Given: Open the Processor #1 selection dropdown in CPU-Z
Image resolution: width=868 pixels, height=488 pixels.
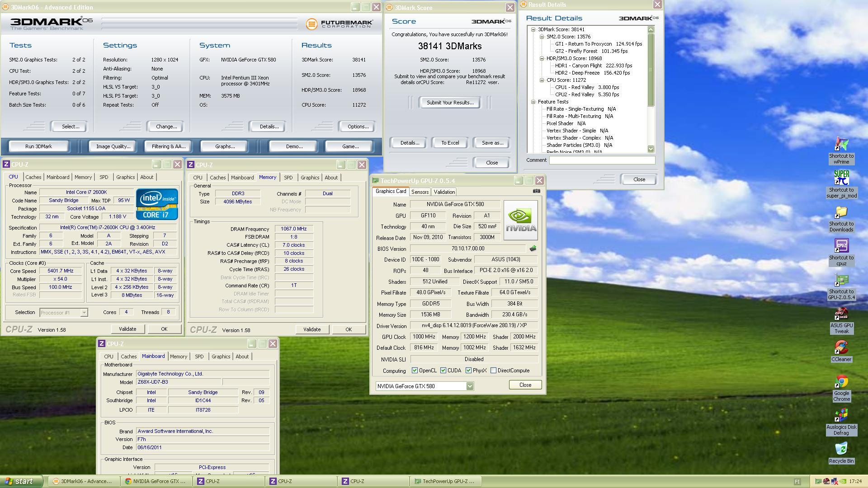Looking at the screenshot, I should pyautogui.click(x=84, y=313).
